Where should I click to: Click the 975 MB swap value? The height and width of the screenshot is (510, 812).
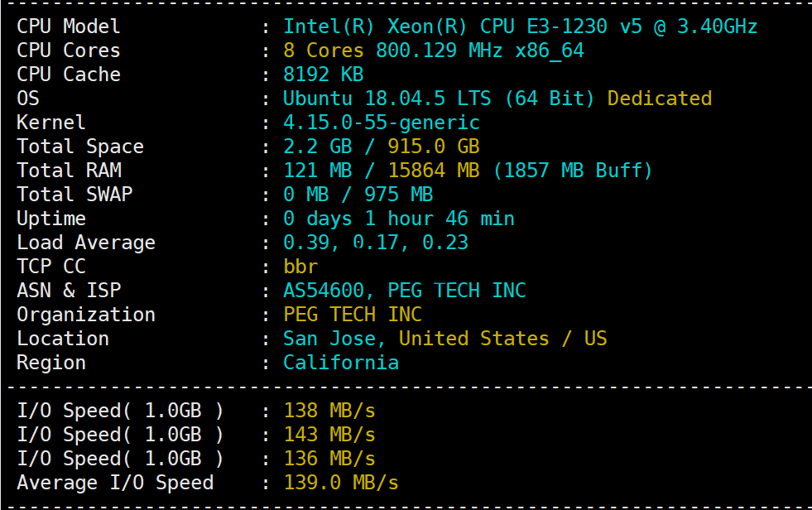(399, 195)
